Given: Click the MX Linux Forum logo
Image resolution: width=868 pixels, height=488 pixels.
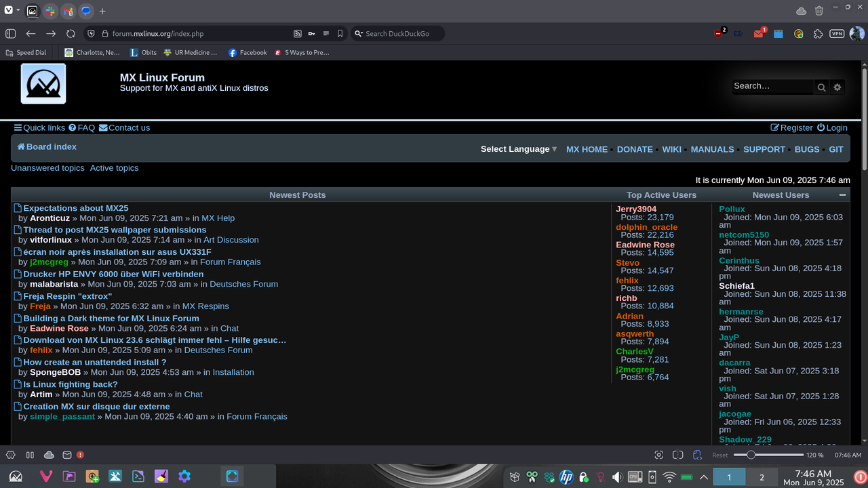Looking at the screenshot, I should coord(43,83).
